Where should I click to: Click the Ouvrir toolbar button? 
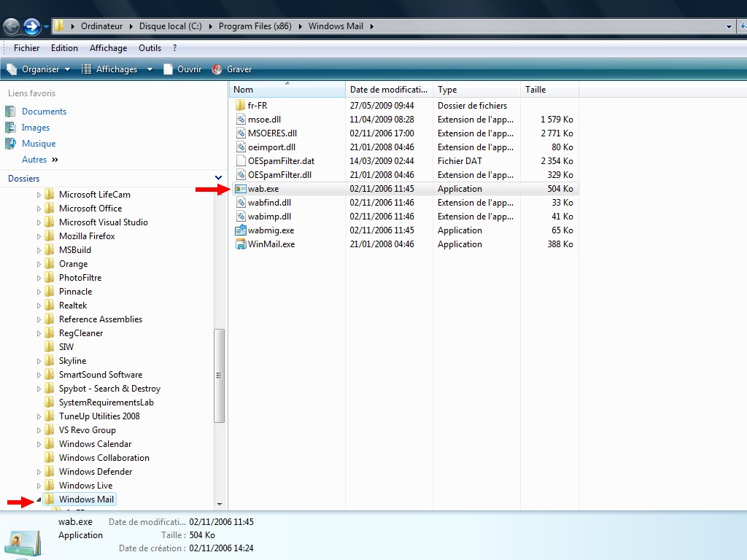(x=182, y=69)
